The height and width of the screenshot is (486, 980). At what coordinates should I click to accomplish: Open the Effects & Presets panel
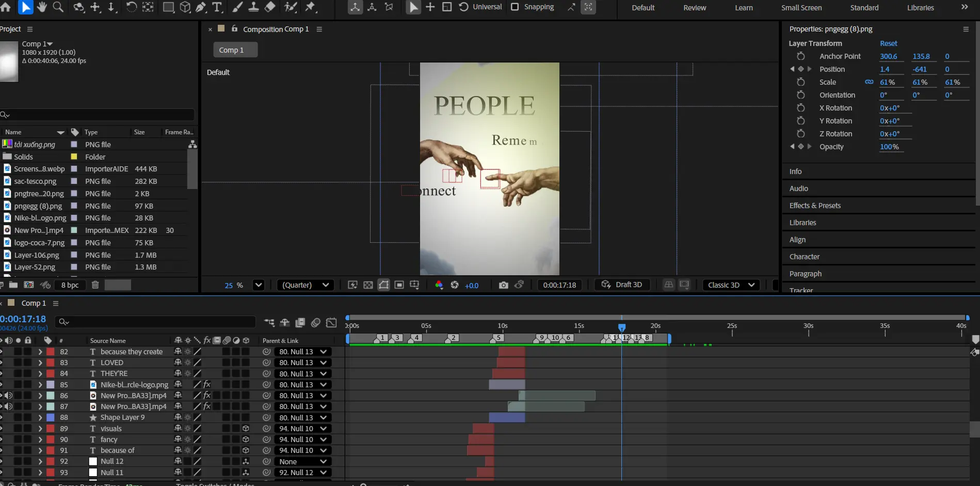[815, 206]
